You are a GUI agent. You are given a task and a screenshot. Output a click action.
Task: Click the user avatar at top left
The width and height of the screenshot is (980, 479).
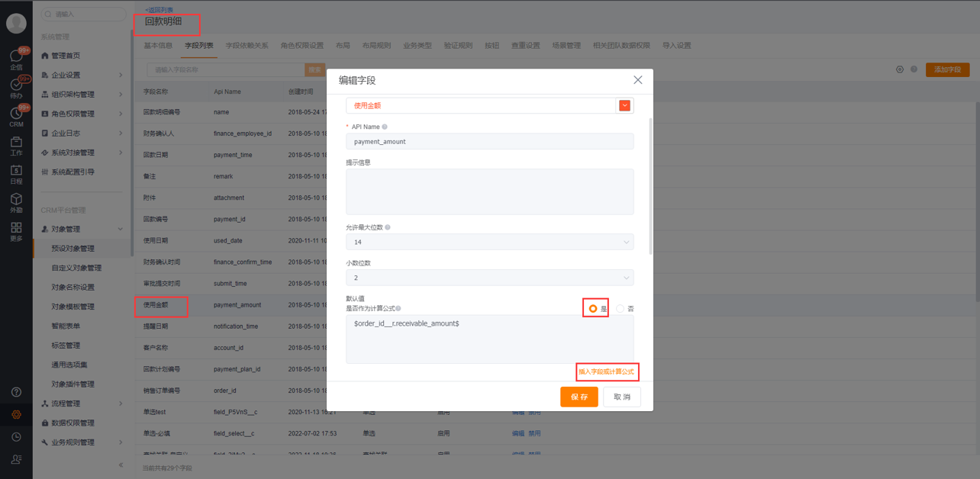(x=16, y=24)
